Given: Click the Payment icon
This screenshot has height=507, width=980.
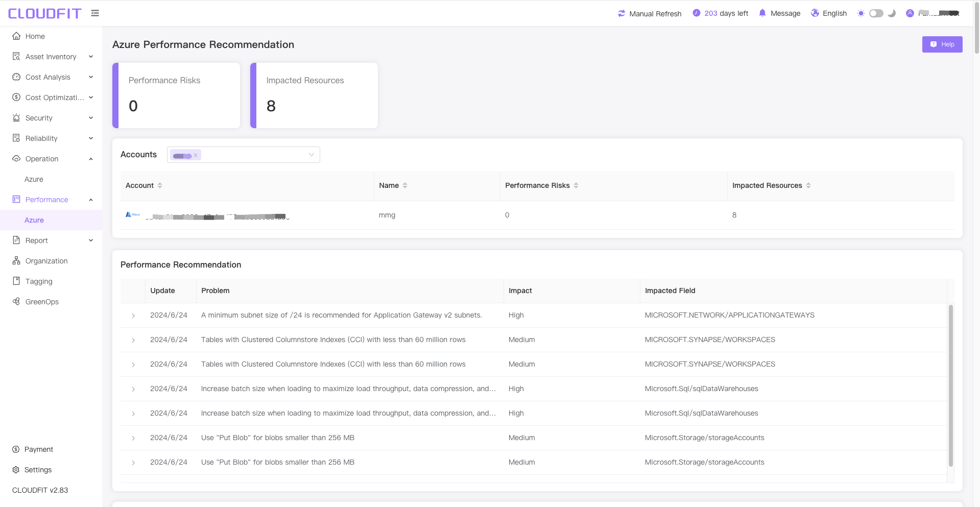Looking at the screenshot, I should 16,449.
